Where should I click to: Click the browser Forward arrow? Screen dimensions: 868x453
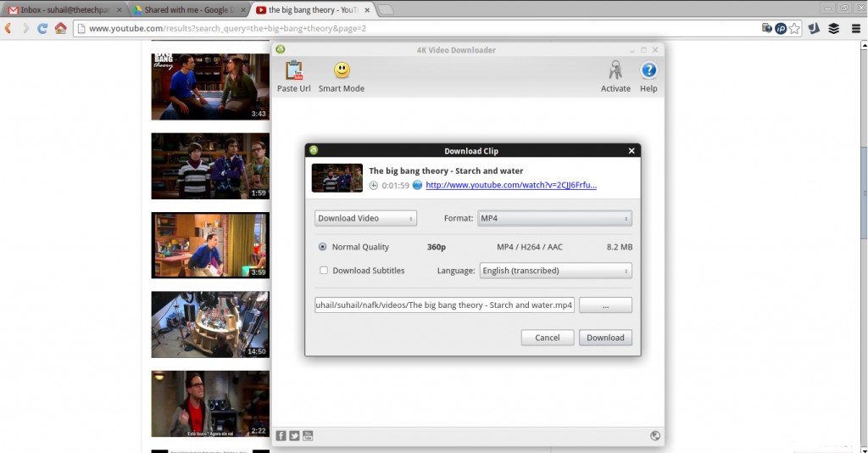(25, 28)
